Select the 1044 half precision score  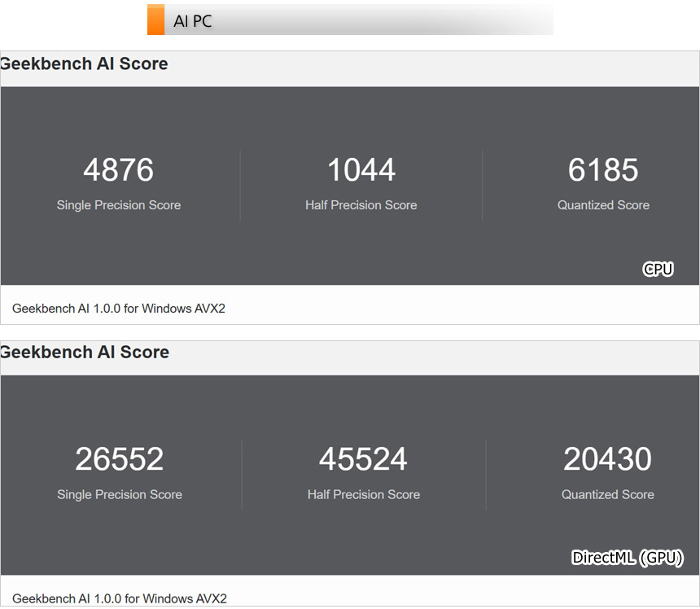361,170
